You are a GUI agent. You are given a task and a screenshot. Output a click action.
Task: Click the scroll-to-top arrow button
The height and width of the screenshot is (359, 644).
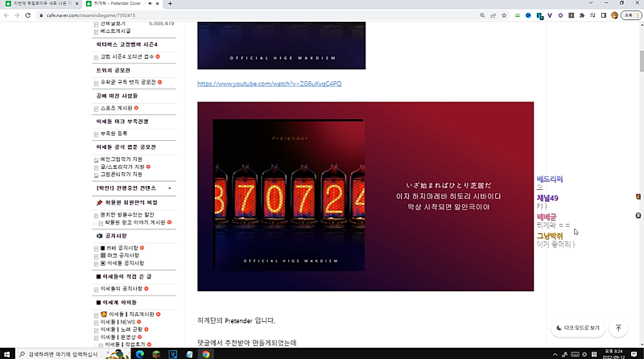coord(618,328)
